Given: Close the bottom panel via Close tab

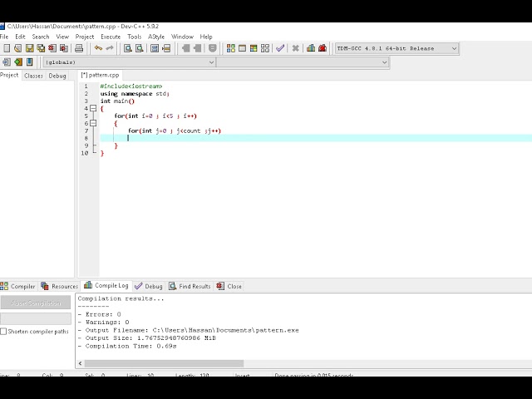Looking at the screenshot, I should (229, 286).
